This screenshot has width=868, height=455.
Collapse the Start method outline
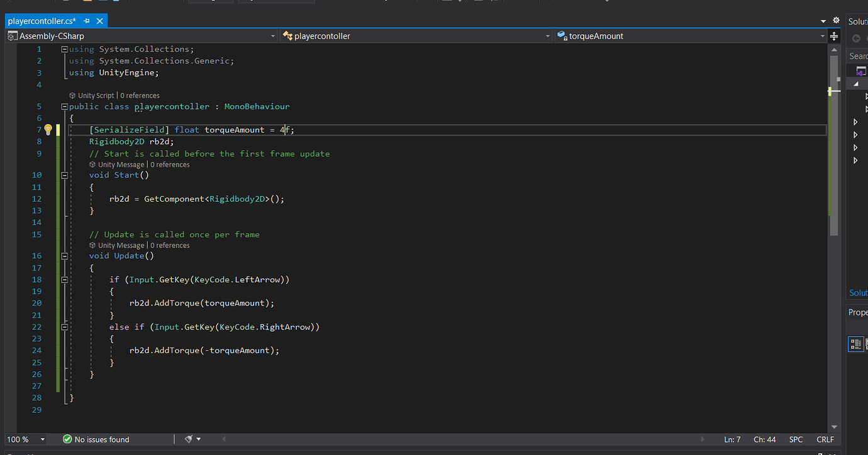(x=64, y=175)
